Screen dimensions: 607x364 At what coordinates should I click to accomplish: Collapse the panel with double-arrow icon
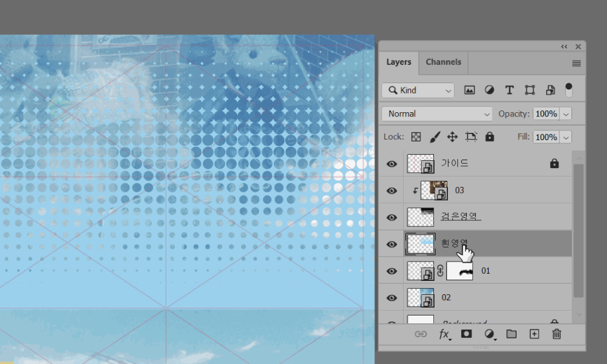point(564,47)
